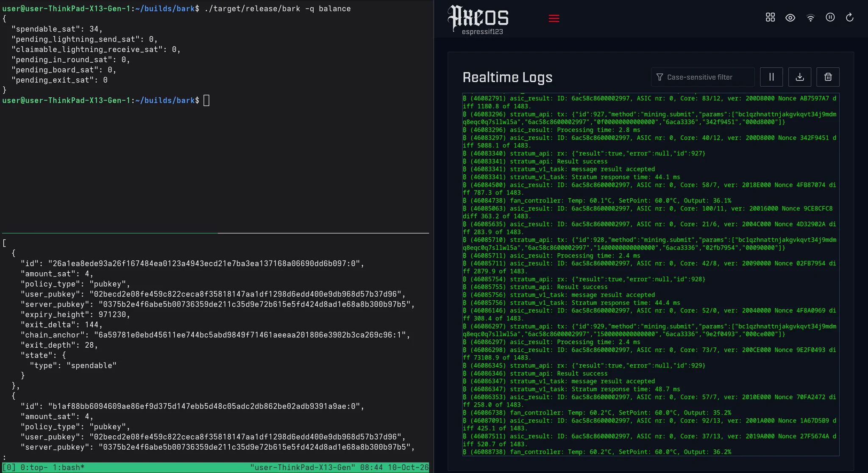This screenshot has height=473, width=868.
Task: Click the terminal cursor after the bark prompt
Action: click(x=206, y=100)
